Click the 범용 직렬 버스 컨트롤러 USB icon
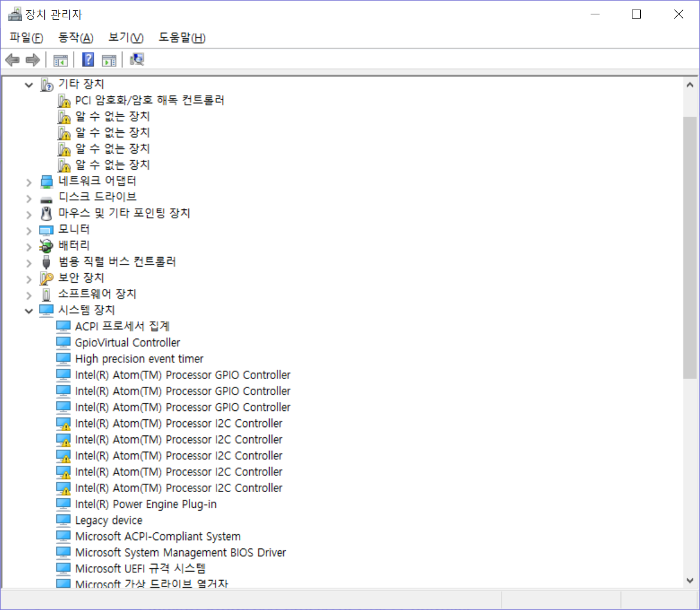The image size is (700, 610). click(47, 262)
